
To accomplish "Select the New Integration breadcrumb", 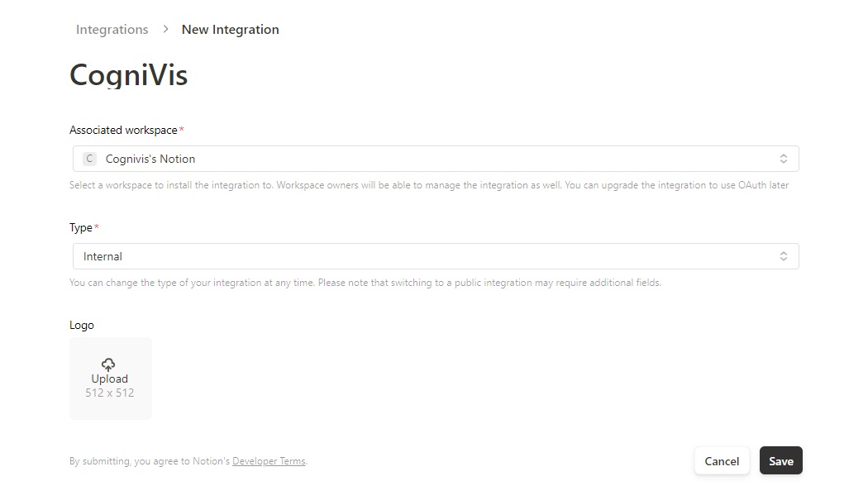I will (230, 30).
